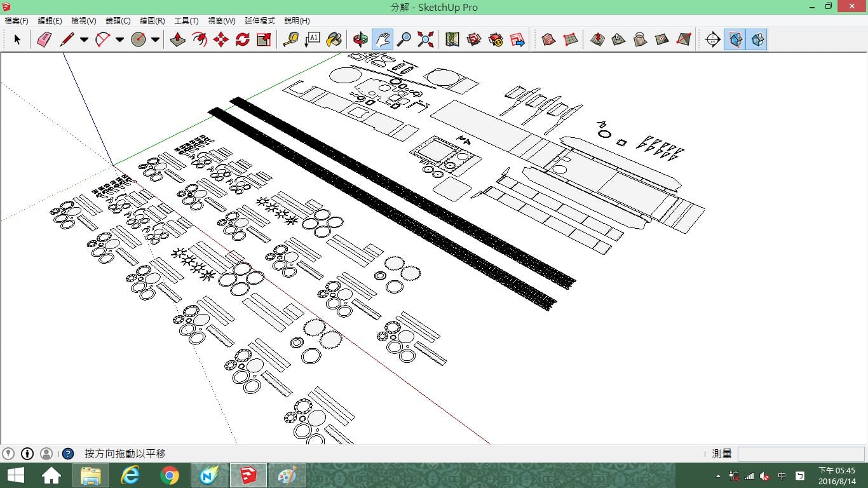Select the Pan hand tool
The height and width of the screenshot is (488, 868).
382,39
